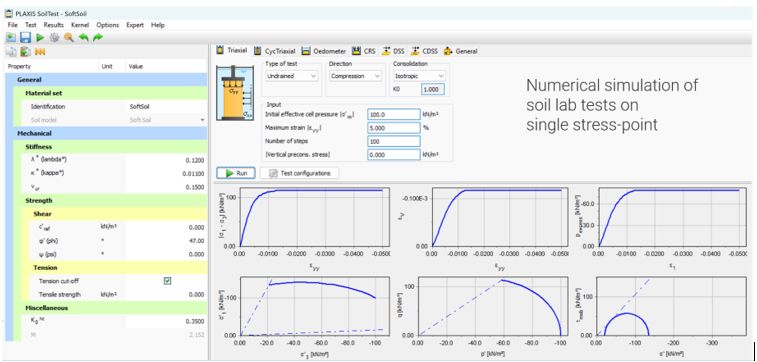
Task: Open the General test tab
Action: (461, 51)
